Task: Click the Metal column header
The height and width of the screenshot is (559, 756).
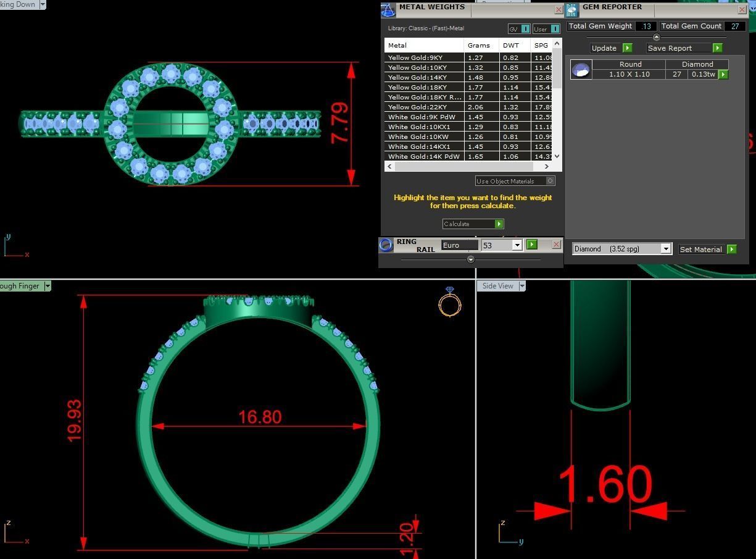Action: tap(424, 45)
